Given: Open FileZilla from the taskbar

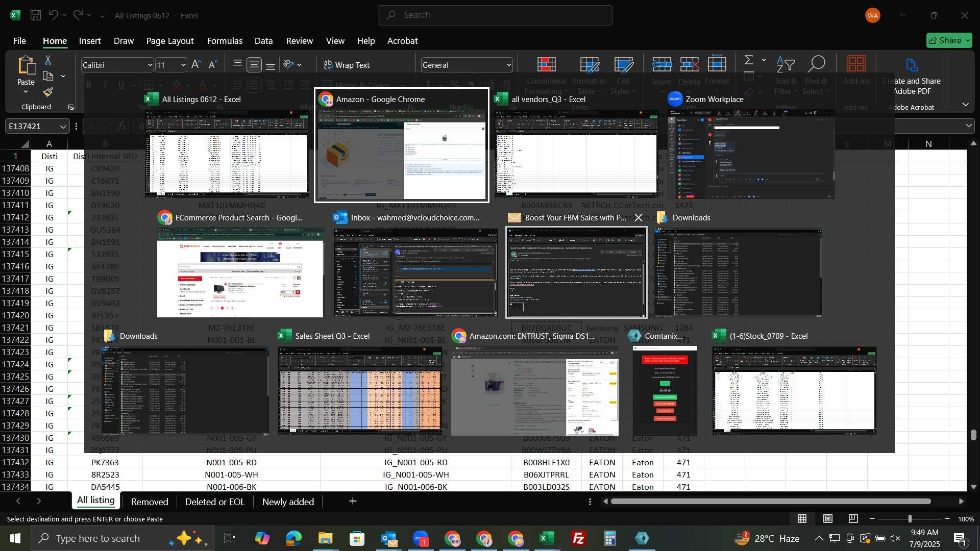Looking at the screenshot, I should click(x=579, y=538).
